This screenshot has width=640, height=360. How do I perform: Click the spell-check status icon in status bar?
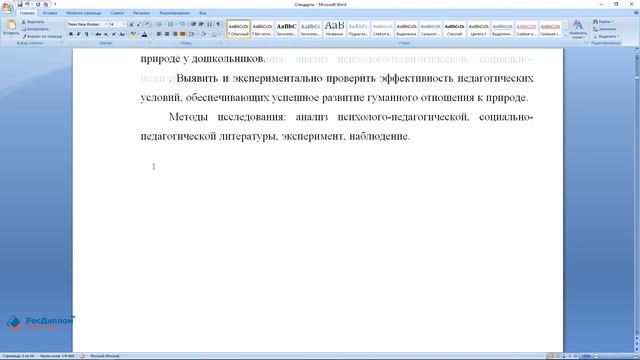click(x=82, y=356)
